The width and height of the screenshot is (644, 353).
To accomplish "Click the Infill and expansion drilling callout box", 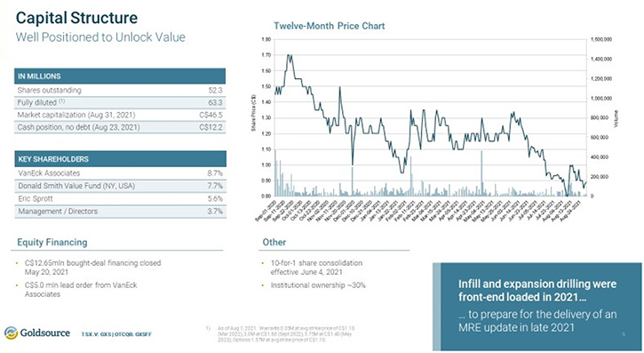I will tap(537, 307).
